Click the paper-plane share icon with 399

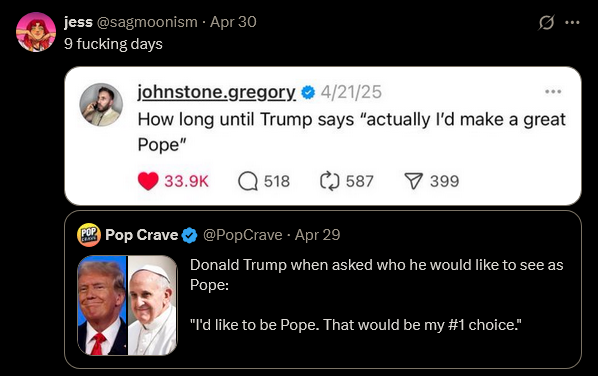pyautogui.click(x=413, y=181)
